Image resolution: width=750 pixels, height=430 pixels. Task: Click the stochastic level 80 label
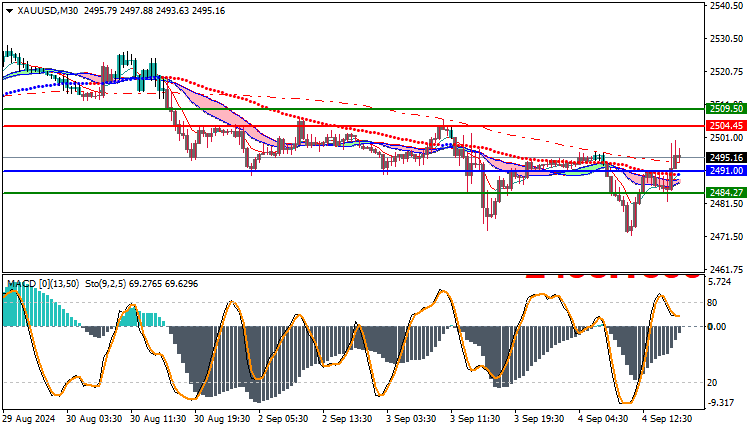pos(712,303)
